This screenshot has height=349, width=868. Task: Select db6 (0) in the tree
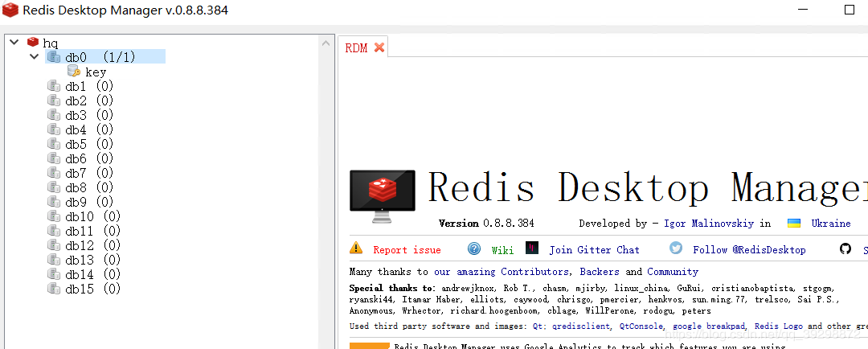point(89,158)
